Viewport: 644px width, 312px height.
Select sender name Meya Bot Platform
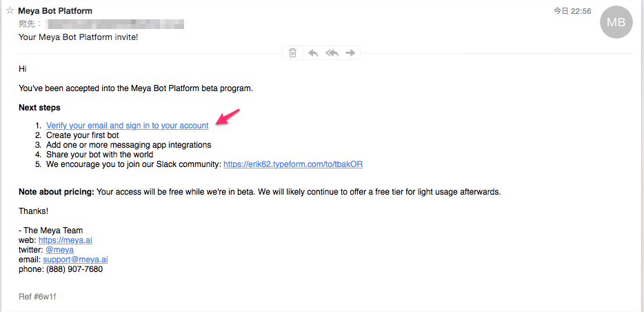(55, 11)
